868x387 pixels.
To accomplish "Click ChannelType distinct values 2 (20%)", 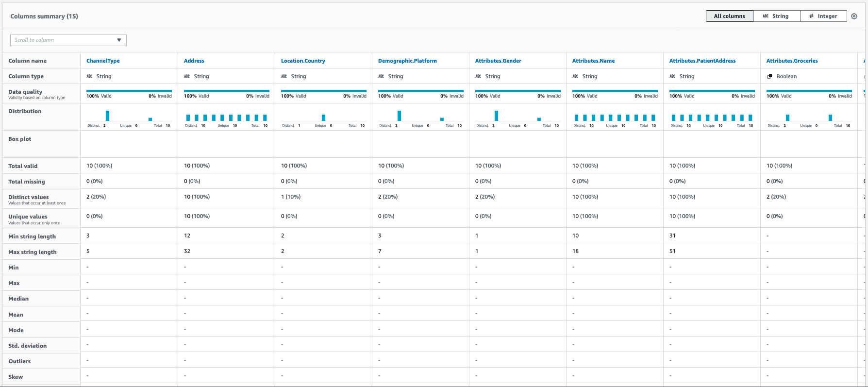I will click(x=96, y=197).
